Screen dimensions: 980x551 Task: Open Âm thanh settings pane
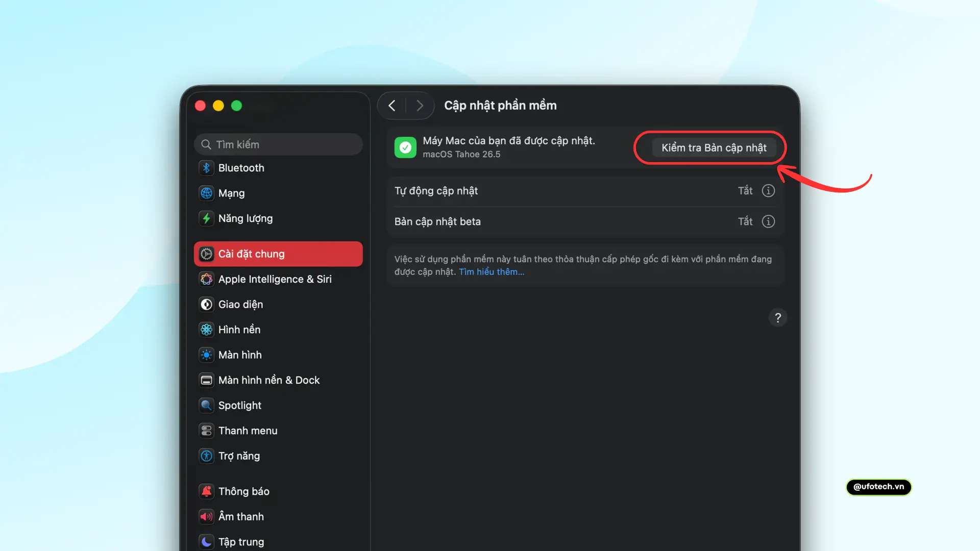tap(278, 517)
